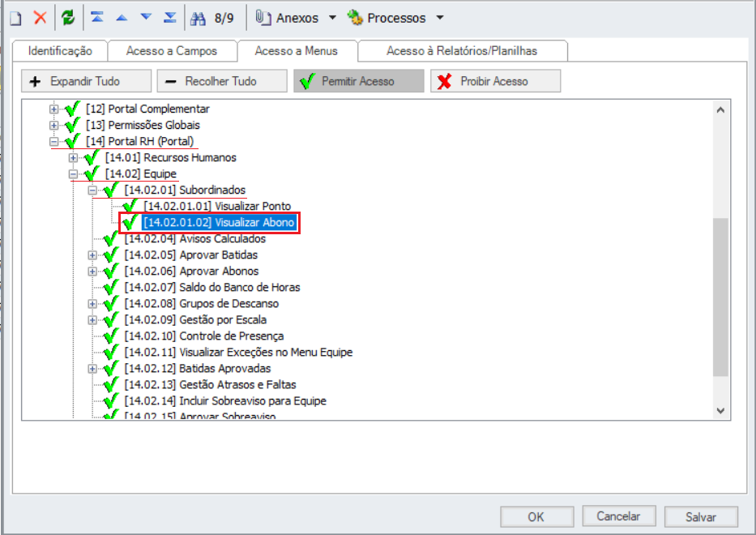This screenshot has height=535, width=756.
Task: Select [14.02.07] Saldo do Banco de Horas
Action: pos(212,288)
